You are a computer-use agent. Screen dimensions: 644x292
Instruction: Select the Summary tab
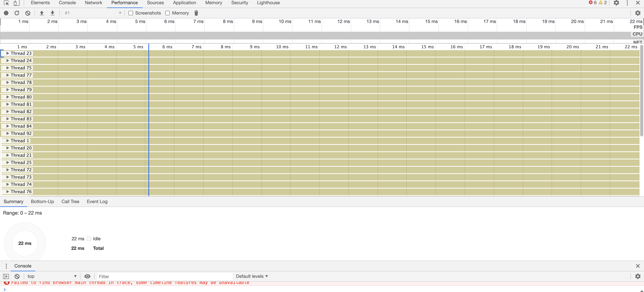14,202
